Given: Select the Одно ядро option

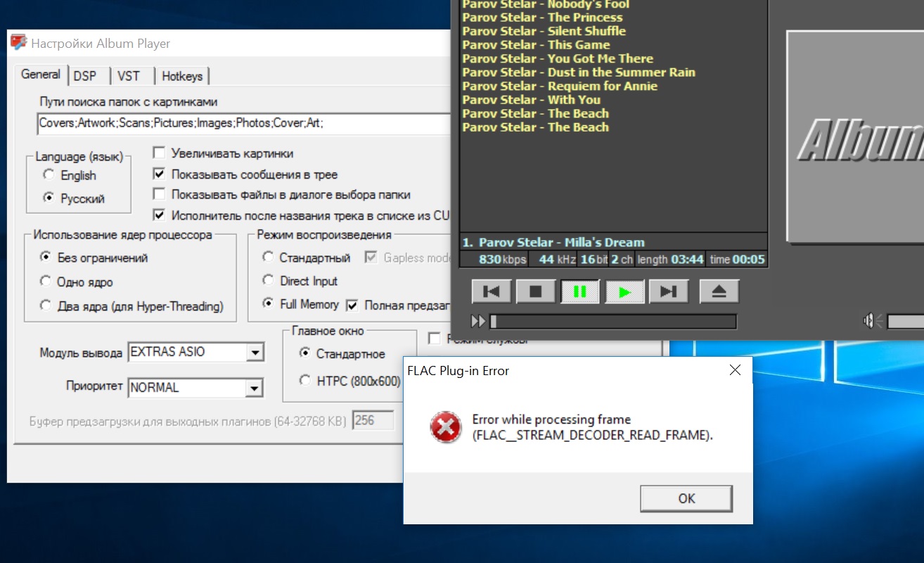Looking at the screenshot, I should [x=76, y=282].
